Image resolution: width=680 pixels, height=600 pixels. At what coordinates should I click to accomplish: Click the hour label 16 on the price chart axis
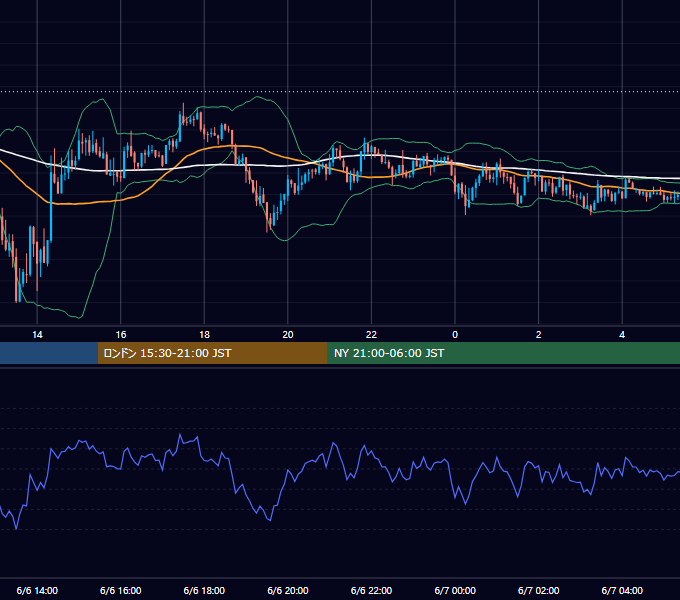(x=121, y=335)
